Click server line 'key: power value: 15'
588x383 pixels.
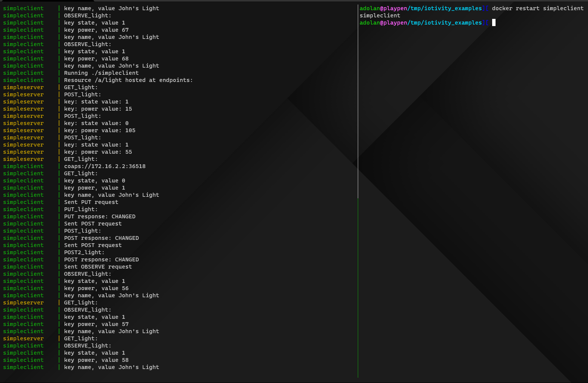(x=98, y=109)
